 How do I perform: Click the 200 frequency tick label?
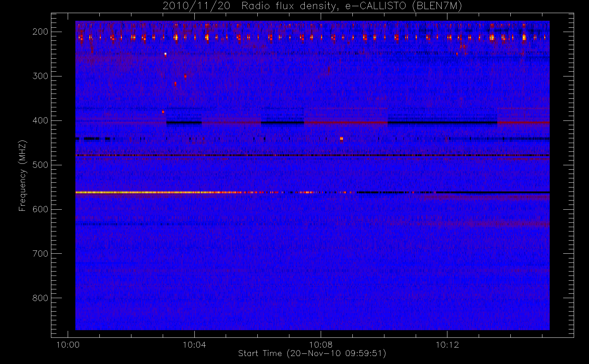(x=40, y=32)
